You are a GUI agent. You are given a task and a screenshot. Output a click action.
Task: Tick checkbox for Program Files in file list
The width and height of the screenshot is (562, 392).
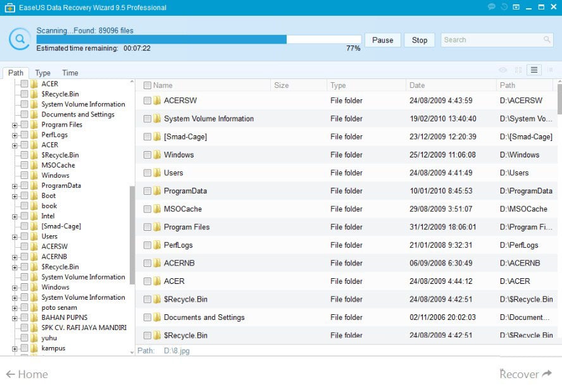tap(147, 227)
